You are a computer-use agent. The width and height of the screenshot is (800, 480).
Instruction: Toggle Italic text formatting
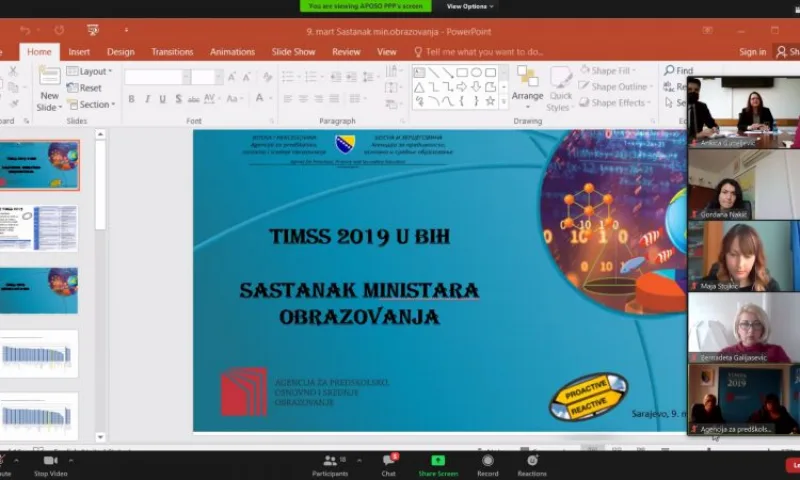(x=147, y=99)
